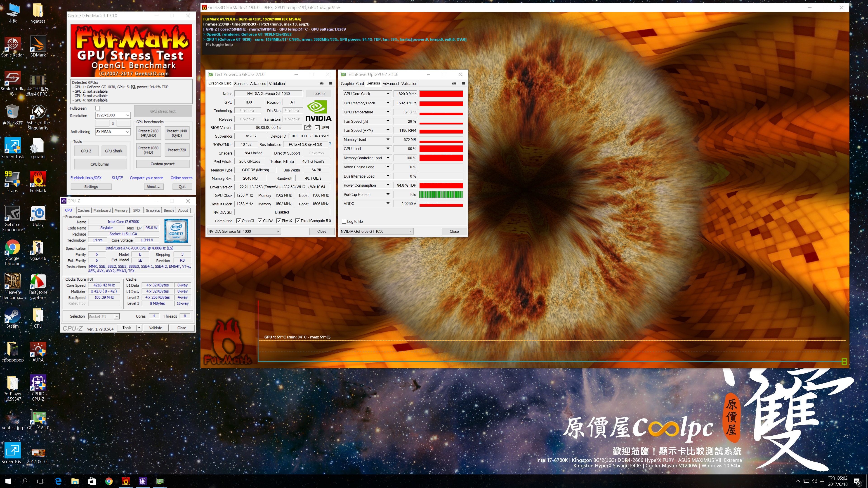Open the Fraps desktop icon
Screen dimensions: 868x488
12,182
